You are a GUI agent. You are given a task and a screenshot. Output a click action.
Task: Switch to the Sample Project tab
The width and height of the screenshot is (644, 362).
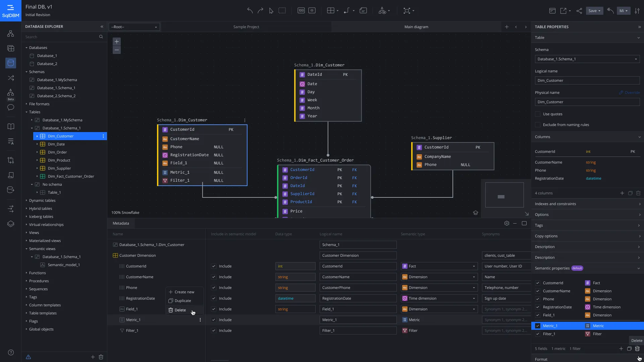pyautogui.click(x=246, y=27)
